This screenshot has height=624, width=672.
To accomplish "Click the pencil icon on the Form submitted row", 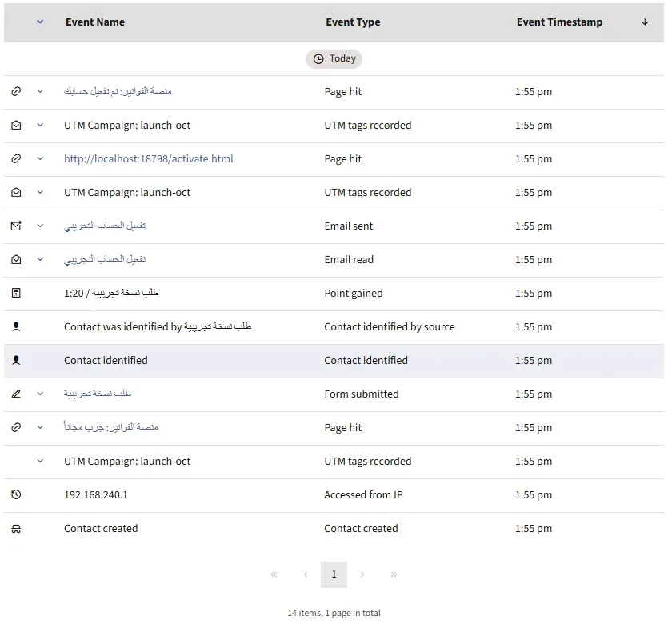I will [x=16, y=394].
